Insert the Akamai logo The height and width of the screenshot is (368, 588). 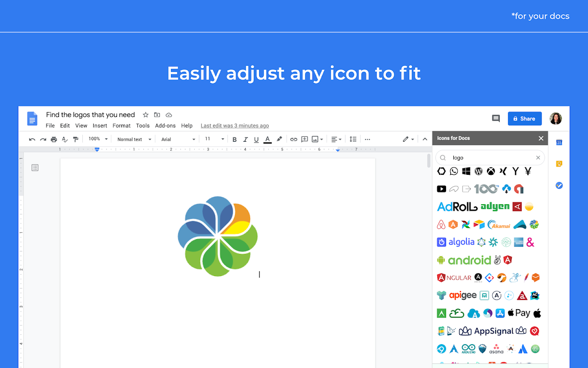[x=499, y=224]
